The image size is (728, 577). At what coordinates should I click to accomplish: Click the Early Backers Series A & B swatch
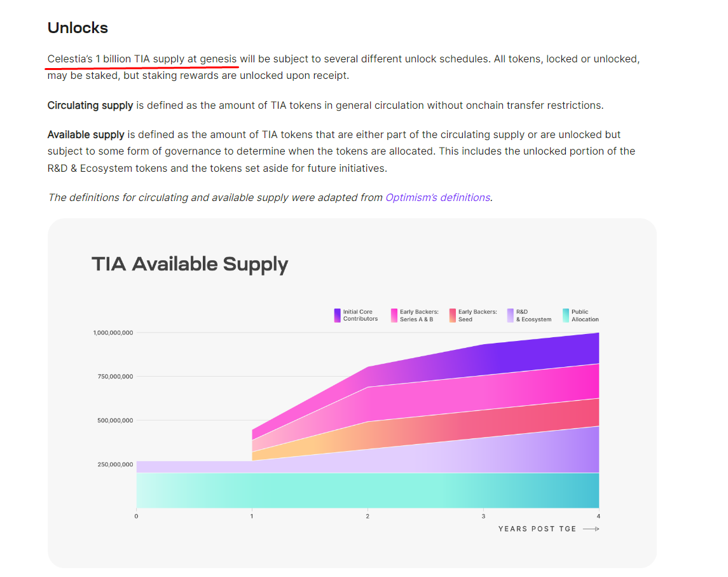394,316
